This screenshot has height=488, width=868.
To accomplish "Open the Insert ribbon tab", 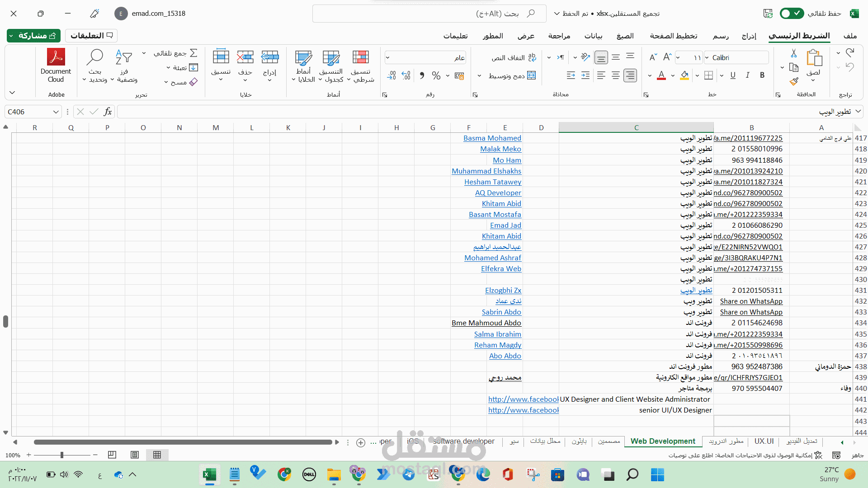I will point(749,36).
